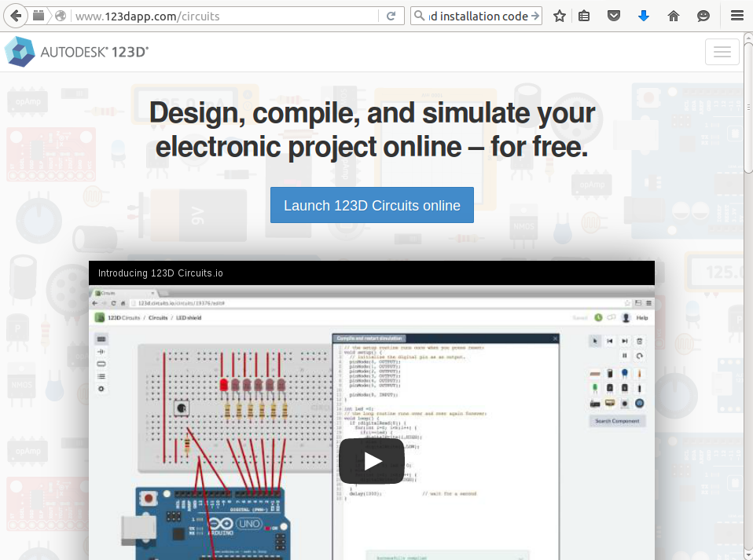Click the headline 'Design, compile, and simulate your'

(x=372, y=113)
